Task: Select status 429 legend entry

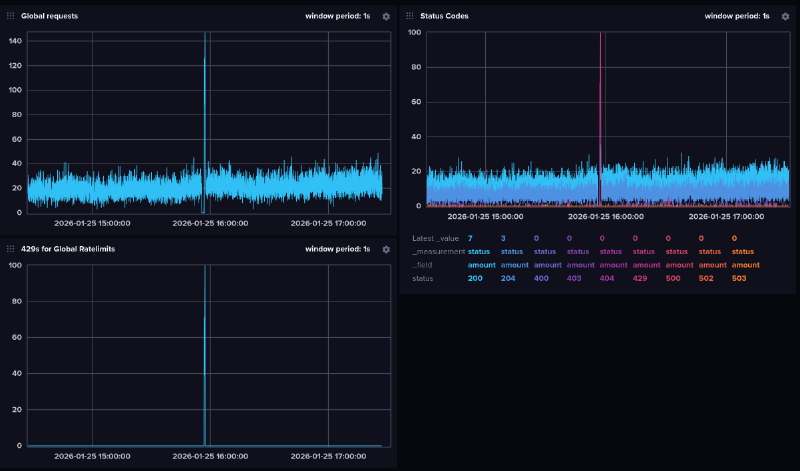Action: 640,279
